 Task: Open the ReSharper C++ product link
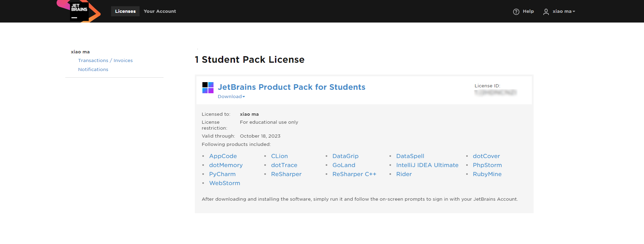pyautogui.click(x=354, y=174)
